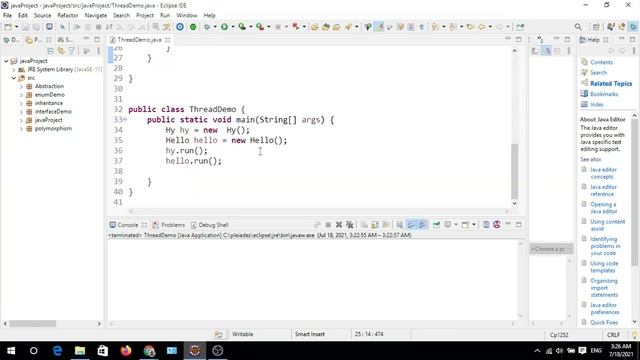Open Java editor concepts help link
The height and width of the screenshot is (360, 640).
603,173
